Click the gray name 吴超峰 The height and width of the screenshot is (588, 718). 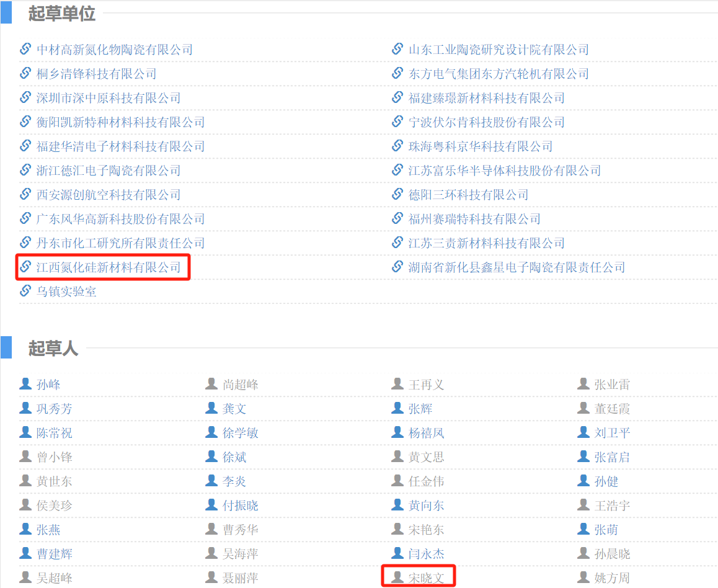coord(55,578)
